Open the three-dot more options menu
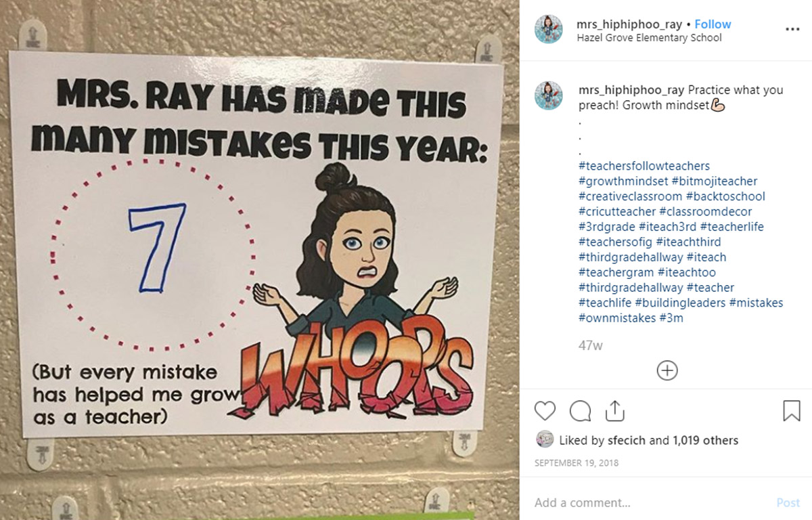The image size is (812, 520). [x=792, y=30]
